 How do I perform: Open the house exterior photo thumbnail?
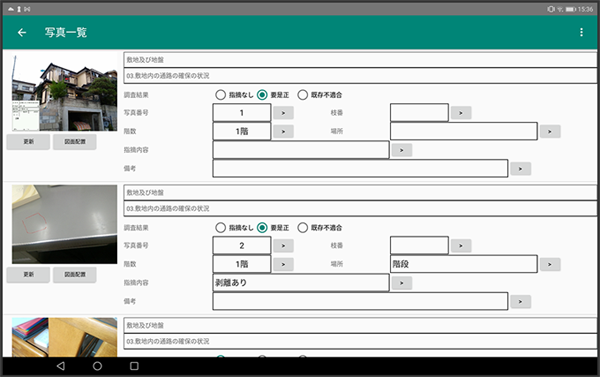[x=64, y=92]
